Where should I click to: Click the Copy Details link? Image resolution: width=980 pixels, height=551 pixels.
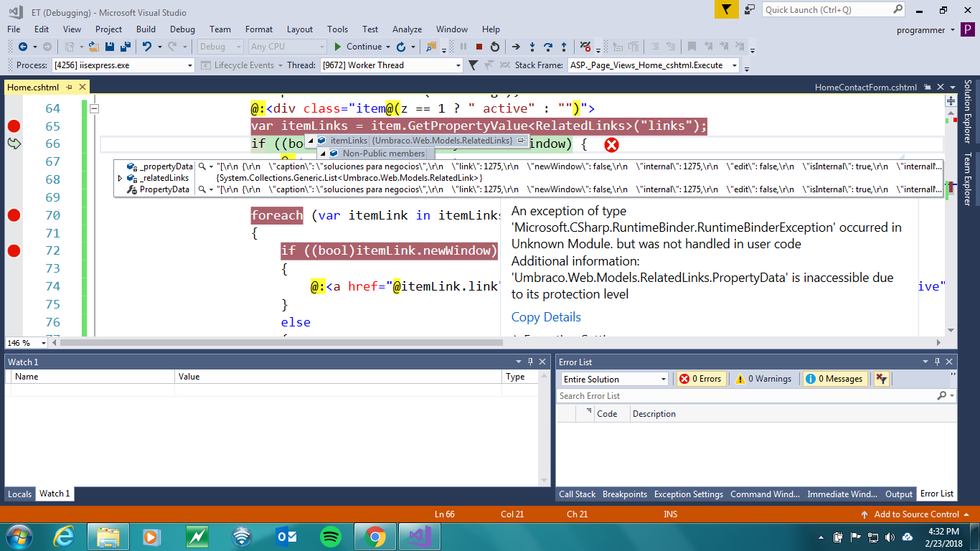546,317
